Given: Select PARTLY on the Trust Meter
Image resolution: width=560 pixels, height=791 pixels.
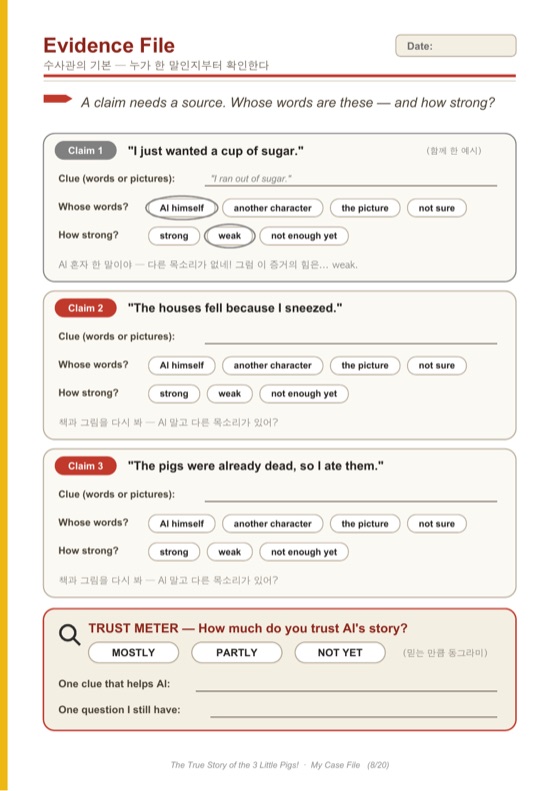Looking at the screenshot, I should click(x=237, y=652).
